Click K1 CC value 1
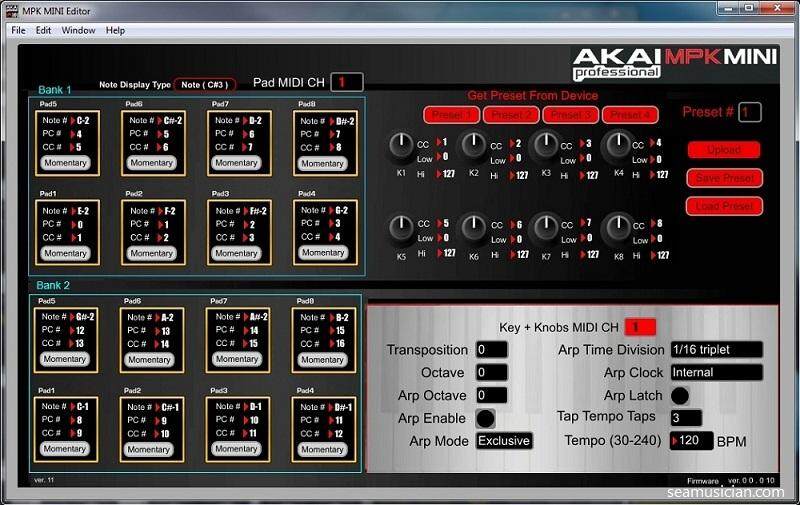Screen dimensions: 800x505 (x=444, y=142)
